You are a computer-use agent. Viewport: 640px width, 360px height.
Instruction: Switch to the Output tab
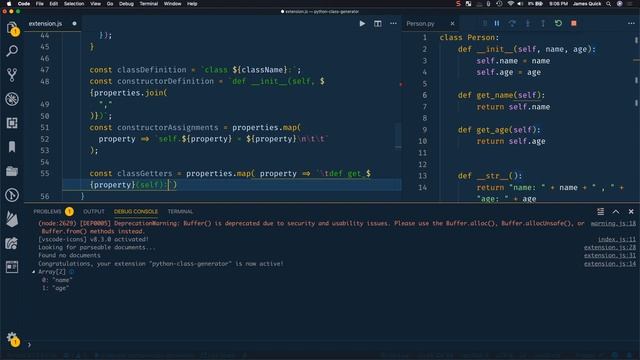pyautogui.click(x=94, y=211)
